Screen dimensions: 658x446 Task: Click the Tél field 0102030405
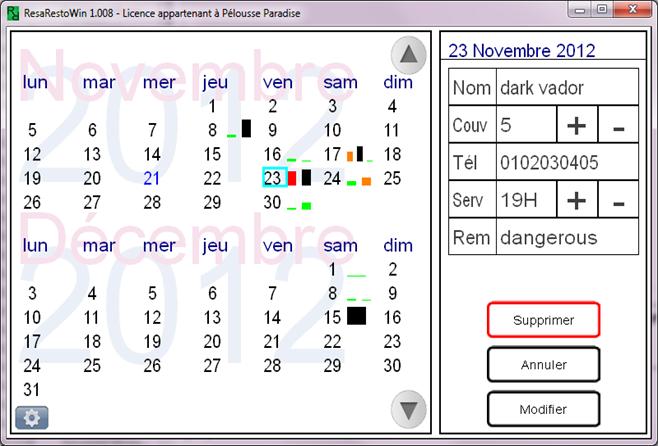tap(567, 162)
